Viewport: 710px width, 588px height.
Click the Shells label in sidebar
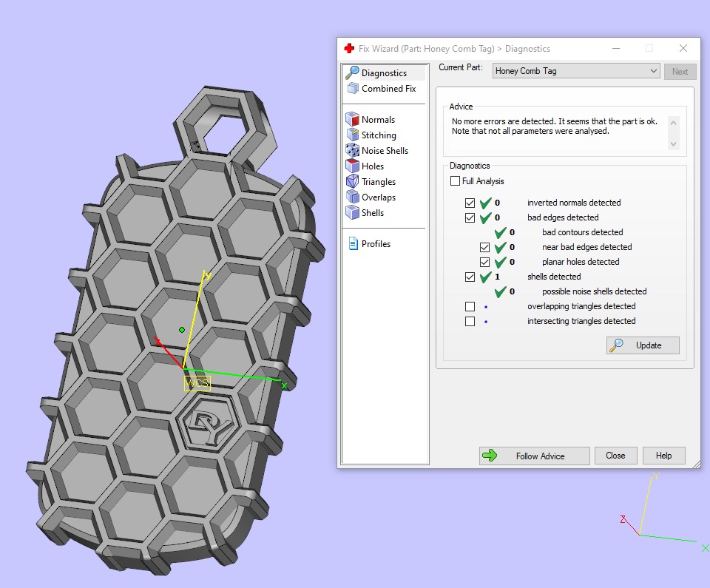(372, 212)
